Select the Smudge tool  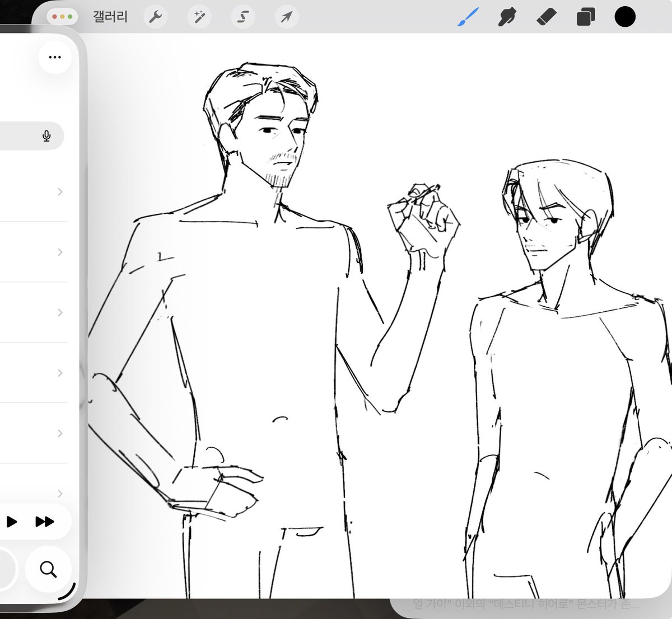pos(507,17)
